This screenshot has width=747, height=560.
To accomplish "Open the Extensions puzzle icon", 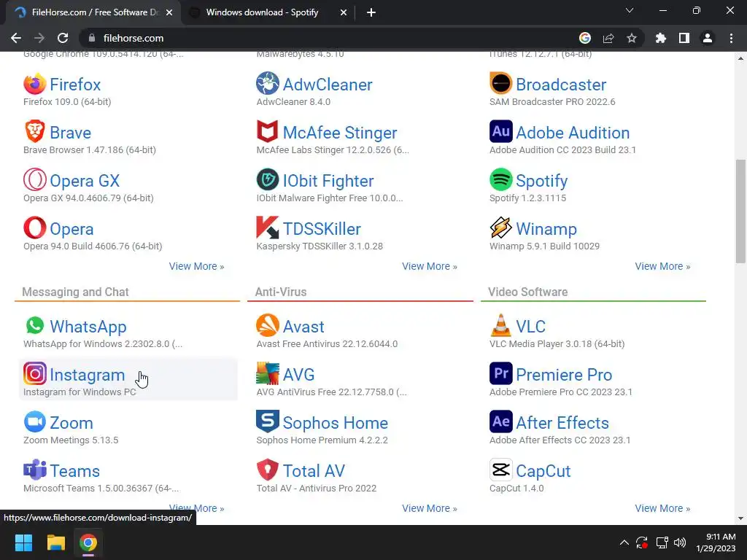I will (661, 38).
